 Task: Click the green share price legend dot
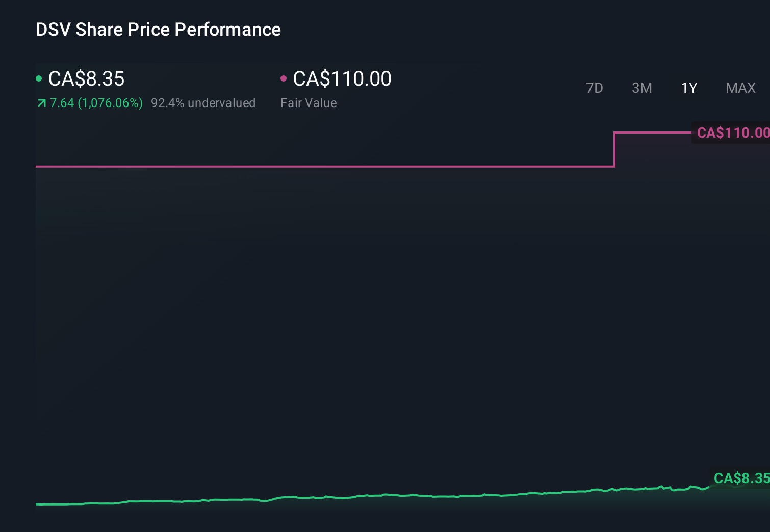38,78
